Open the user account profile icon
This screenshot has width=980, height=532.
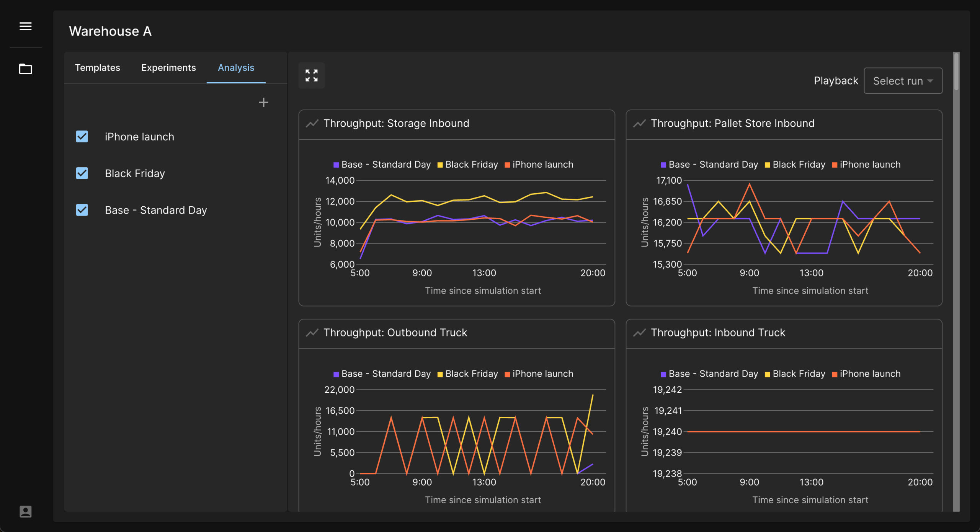tap(26, 511)
